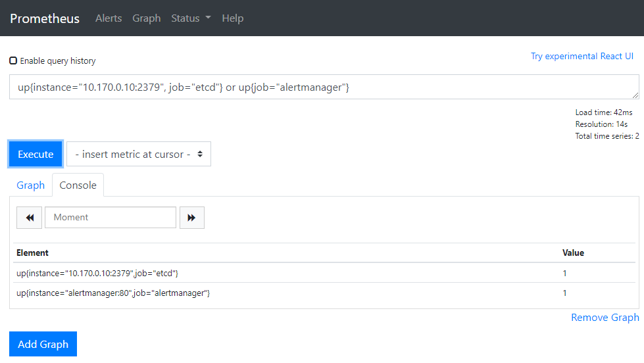This screenshot has width=644, height=363.
Task: Click the query box resize handle
Action: (635, 95)
